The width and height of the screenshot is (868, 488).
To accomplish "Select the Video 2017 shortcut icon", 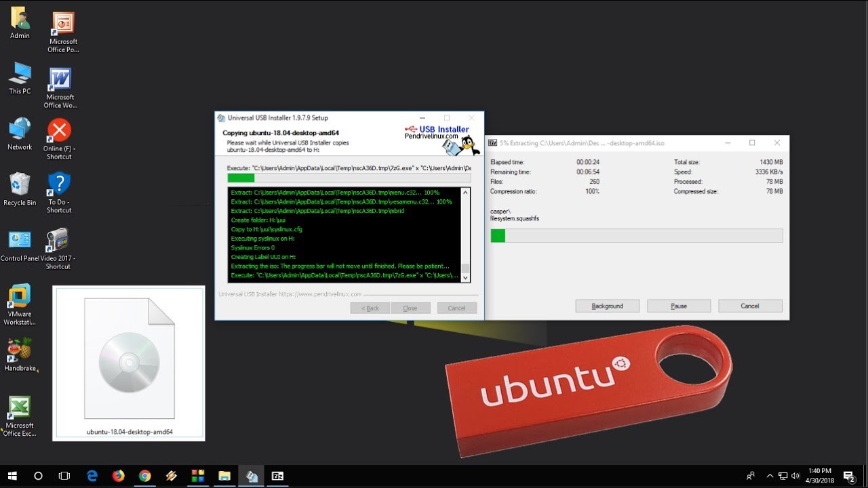I will pos(58,249).
